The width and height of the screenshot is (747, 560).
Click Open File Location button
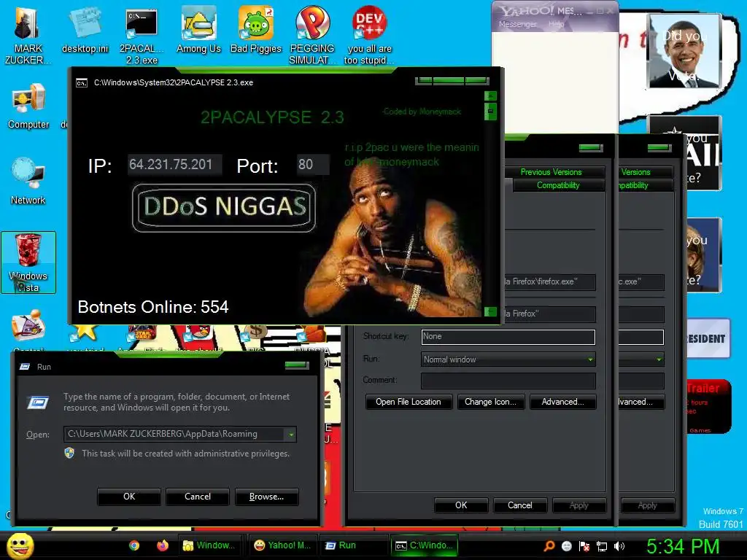point(409,402)
